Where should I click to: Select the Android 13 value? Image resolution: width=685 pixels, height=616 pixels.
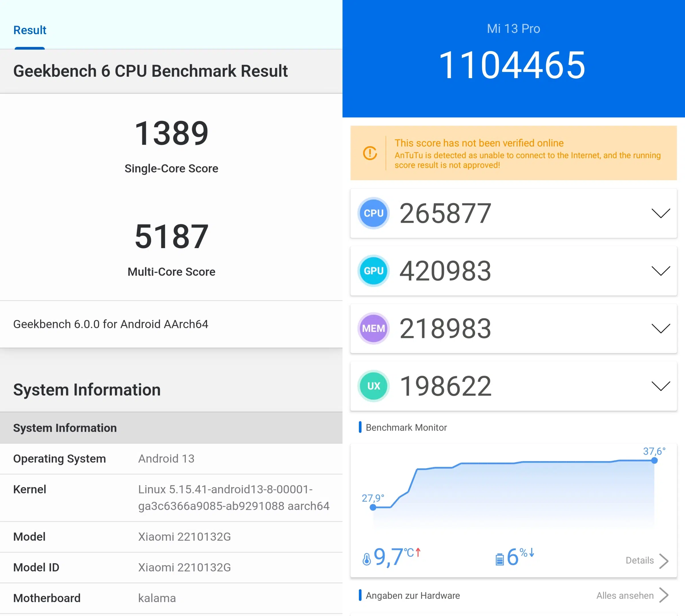click(x=166, y=459)
